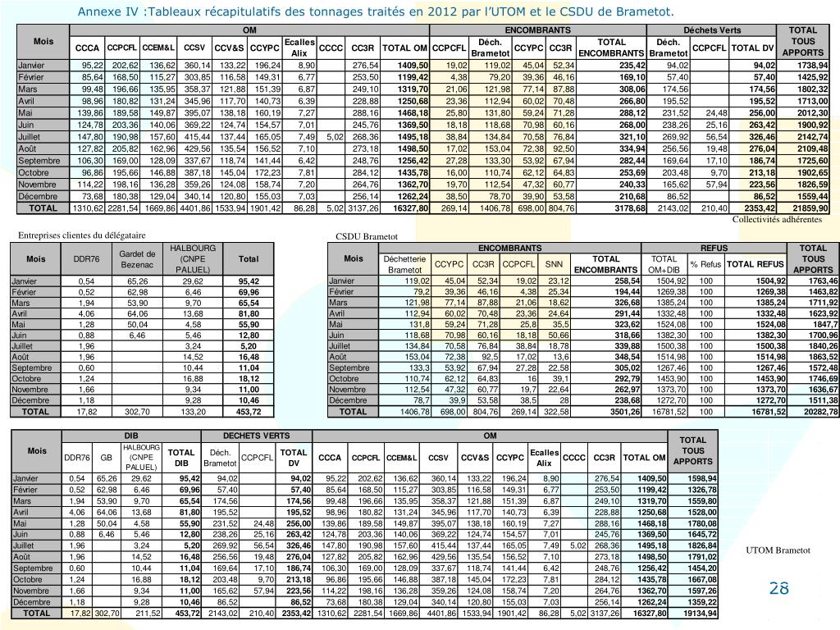
Task: Select the 'Collectivités adhérentes' caption
Action: tap(777, 219)
